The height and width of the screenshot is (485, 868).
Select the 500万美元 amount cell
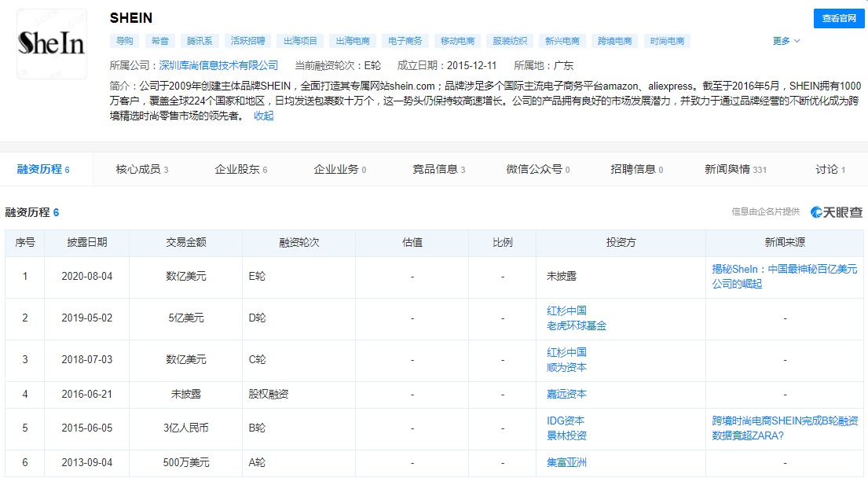(186, 462)
